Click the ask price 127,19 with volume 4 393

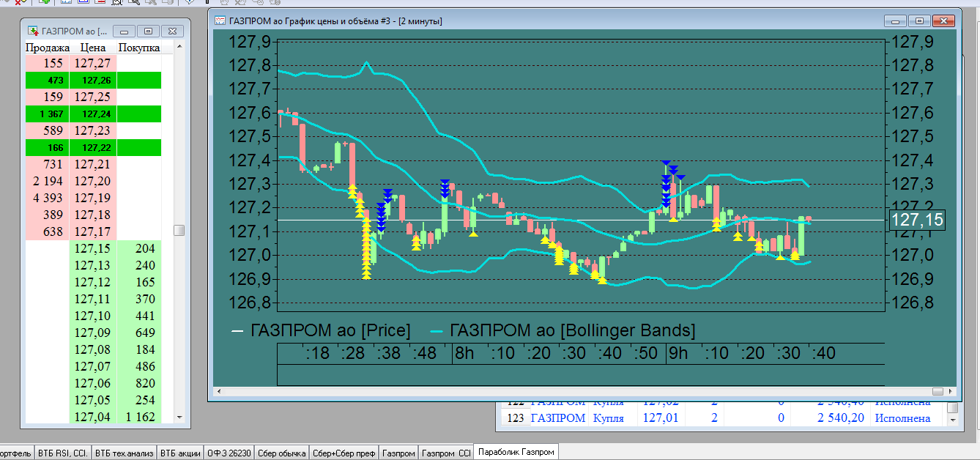tap(93, 198)
